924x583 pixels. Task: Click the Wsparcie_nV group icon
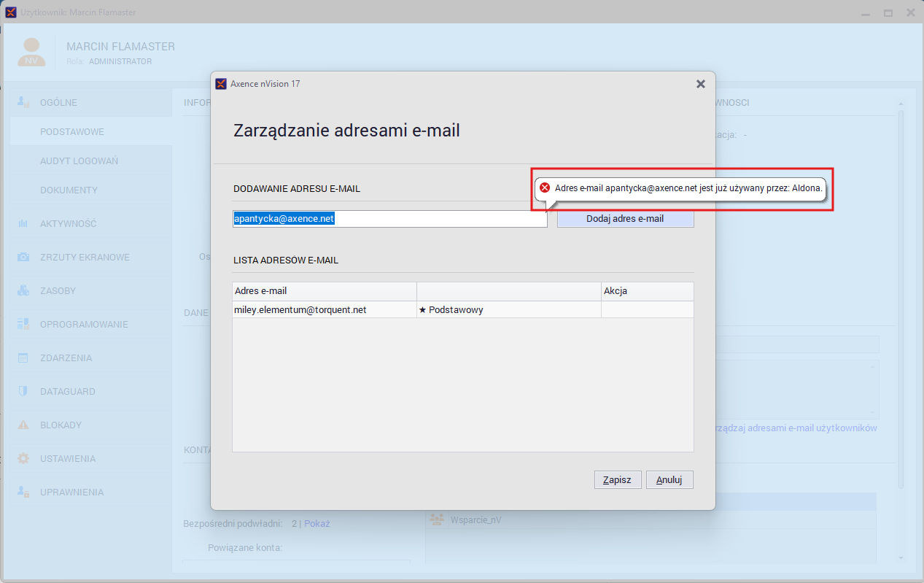click(437, 520)
